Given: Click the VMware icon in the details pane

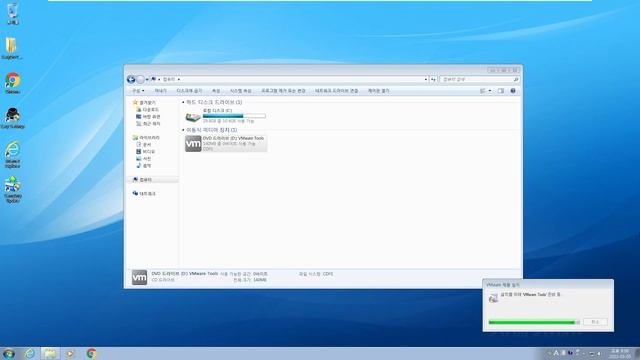Looking at the screenshot, I should pos(139,277).
